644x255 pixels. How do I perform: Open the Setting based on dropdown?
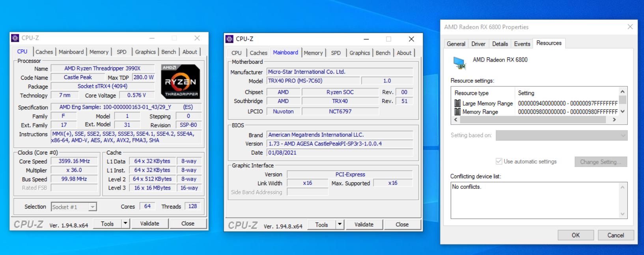tap(561, 136)
